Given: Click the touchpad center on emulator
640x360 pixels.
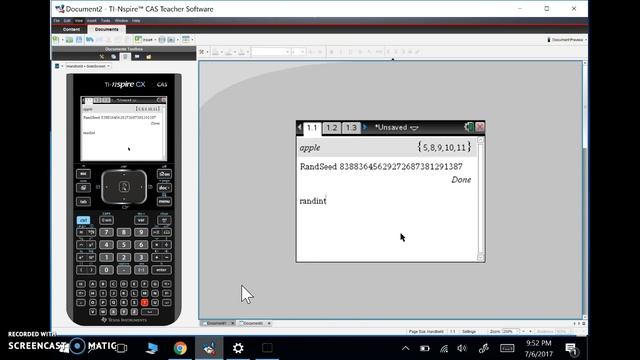Looking at the screenshot, I should point(124,187).
